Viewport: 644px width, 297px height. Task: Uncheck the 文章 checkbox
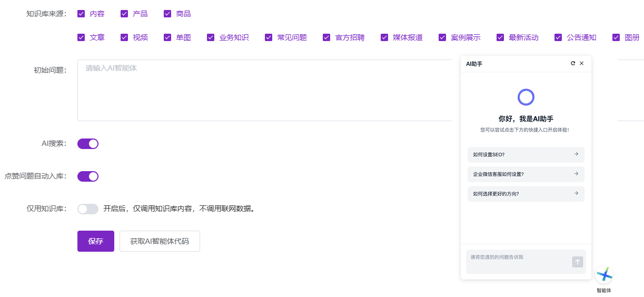tap(81, 37)
